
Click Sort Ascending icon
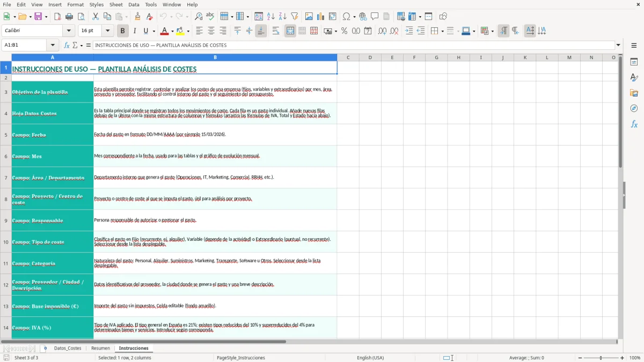[271, 17]
